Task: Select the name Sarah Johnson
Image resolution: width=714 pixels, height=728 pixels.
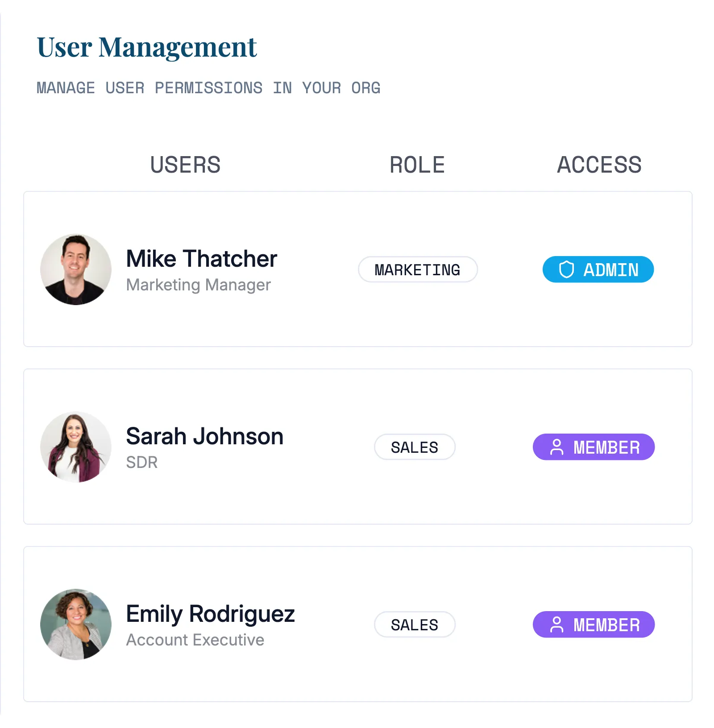Action: [x=205, y=436]
